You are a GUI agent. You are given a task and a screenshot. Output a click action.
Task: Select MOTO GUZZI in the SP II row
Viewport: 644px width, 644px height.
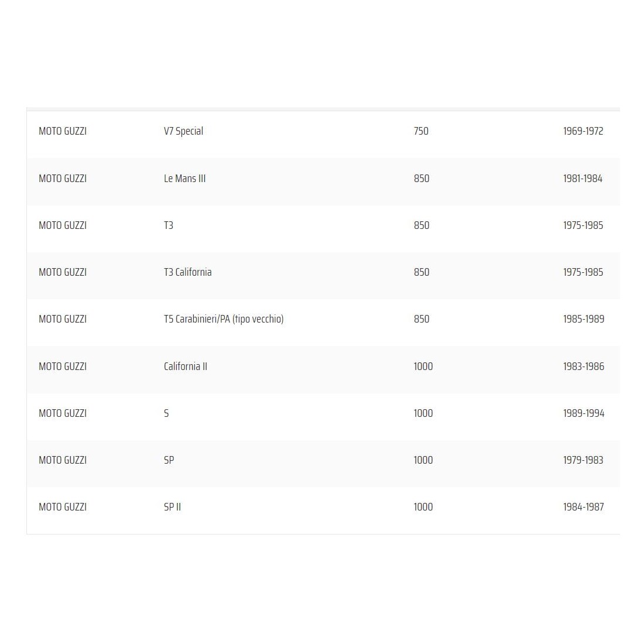point(63,507)
